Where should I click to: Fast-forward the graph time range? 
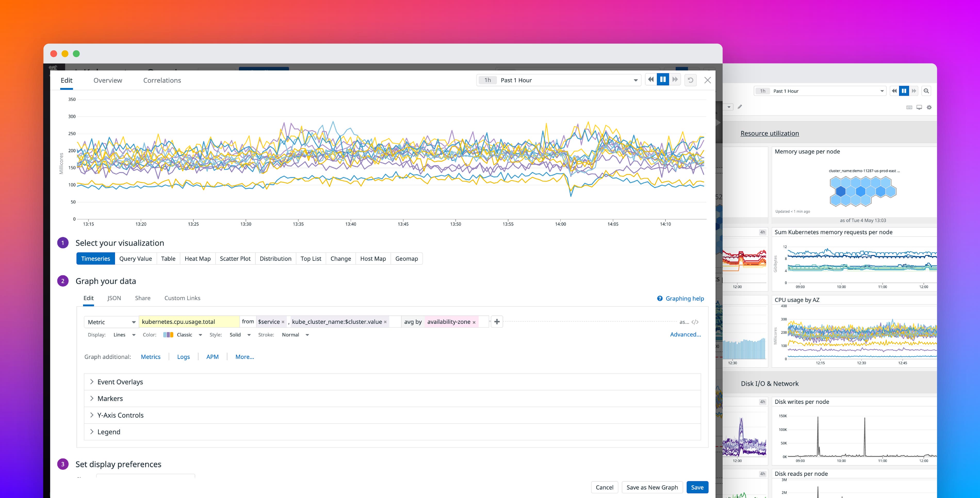coord(675,79)
